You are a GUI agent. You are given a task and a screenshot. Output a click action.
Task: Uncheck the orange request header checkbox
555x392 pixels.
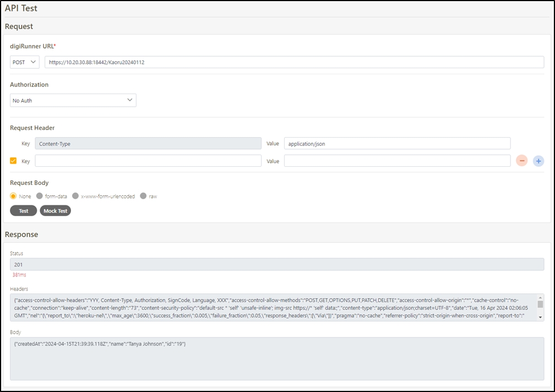click(14, 161)
